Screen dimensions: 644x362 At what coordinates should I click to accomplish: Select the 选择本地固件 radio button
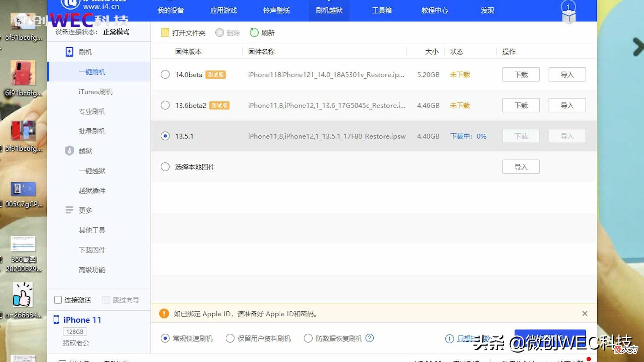coord(165,167)
